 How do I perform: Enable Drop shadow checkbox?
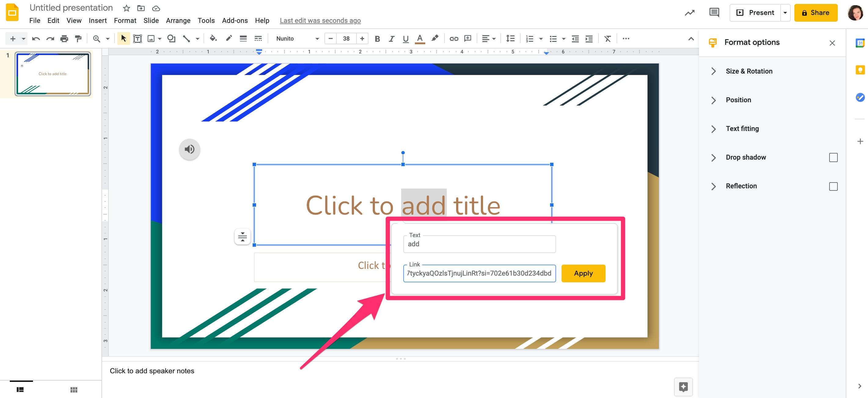833,157
